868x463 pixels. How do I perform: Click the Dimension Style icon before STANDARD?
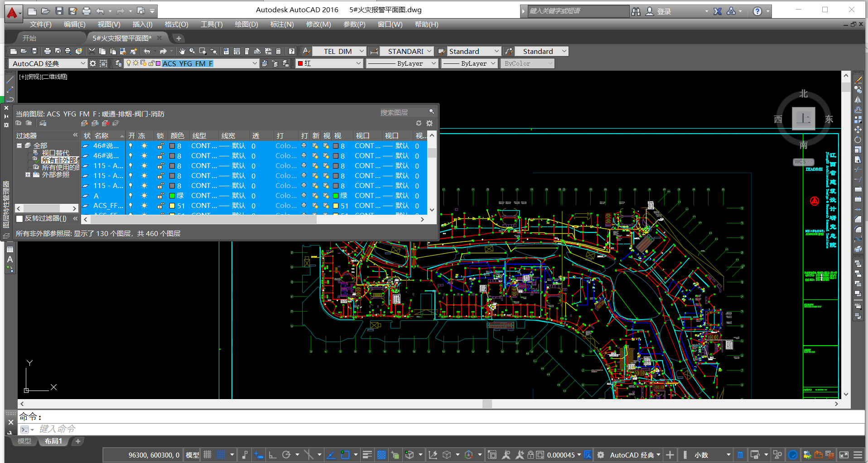(x=374, y=51)
